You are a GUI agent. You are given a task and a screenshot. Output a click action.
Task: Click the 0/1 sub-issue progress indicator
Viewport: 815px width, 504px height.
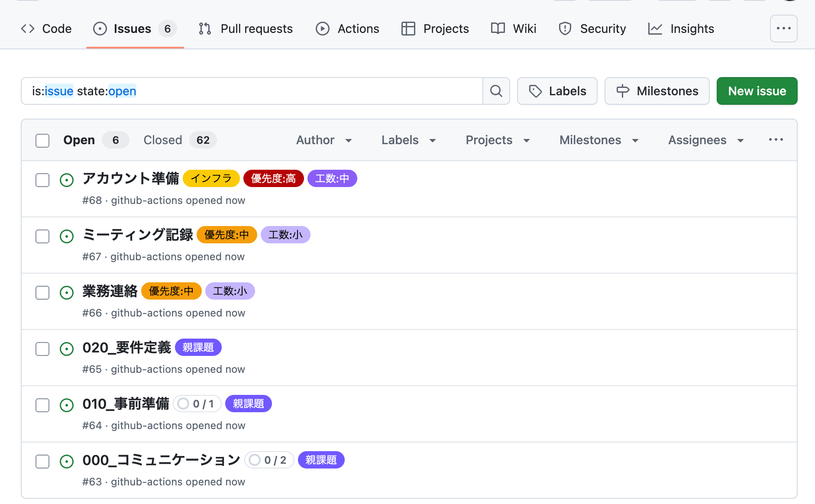tap(197, 404)
